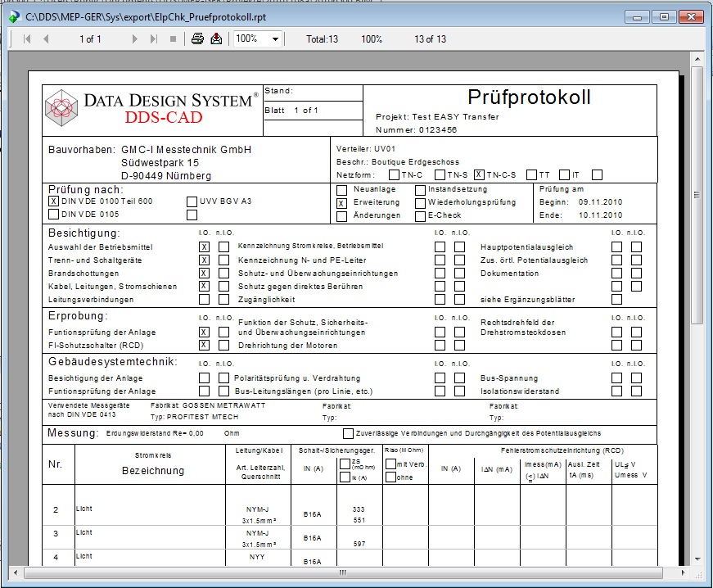
Task: Go to the next report page
Action: point(134,39)
